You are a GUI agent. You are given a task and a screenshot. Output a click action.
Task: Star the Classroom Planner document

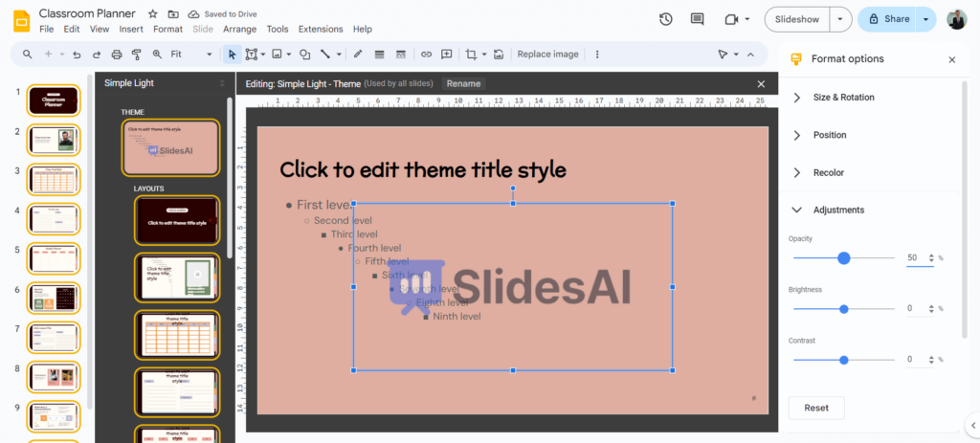[x=153, y=14]
